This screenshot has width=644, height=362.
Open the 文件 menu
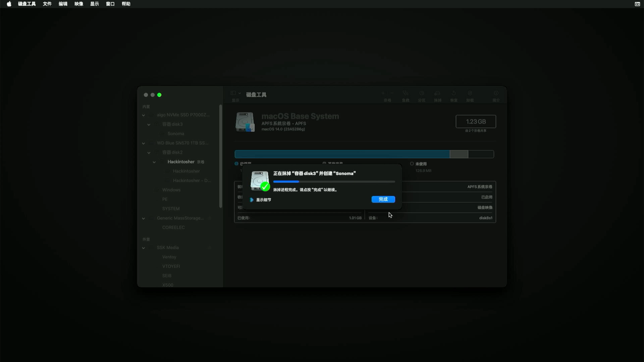coord(47,4)
